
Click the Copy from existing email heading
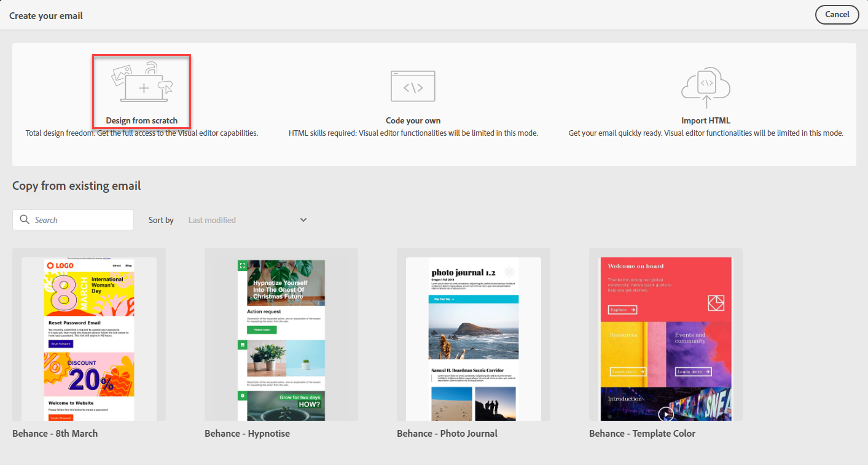coord(77,186)
